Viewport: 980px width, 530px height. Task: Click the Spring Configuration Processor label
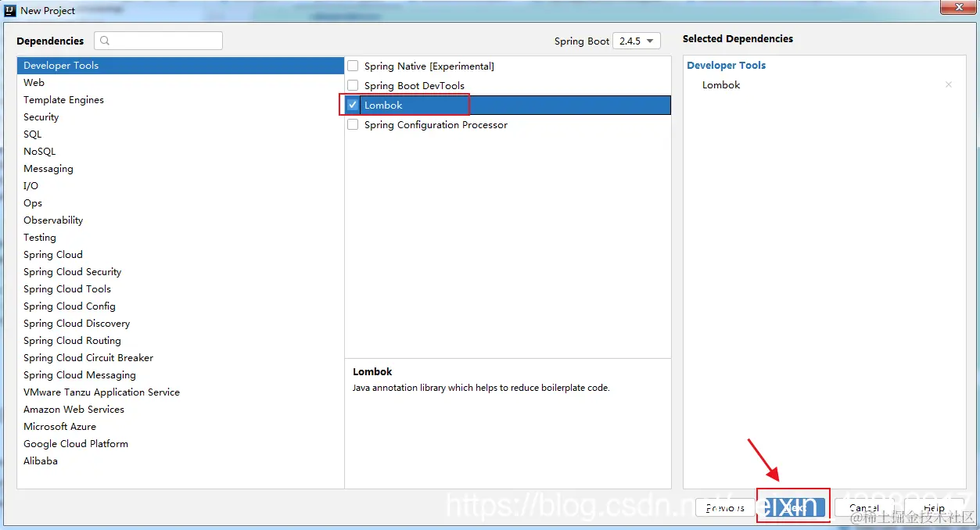coord(436,124)
